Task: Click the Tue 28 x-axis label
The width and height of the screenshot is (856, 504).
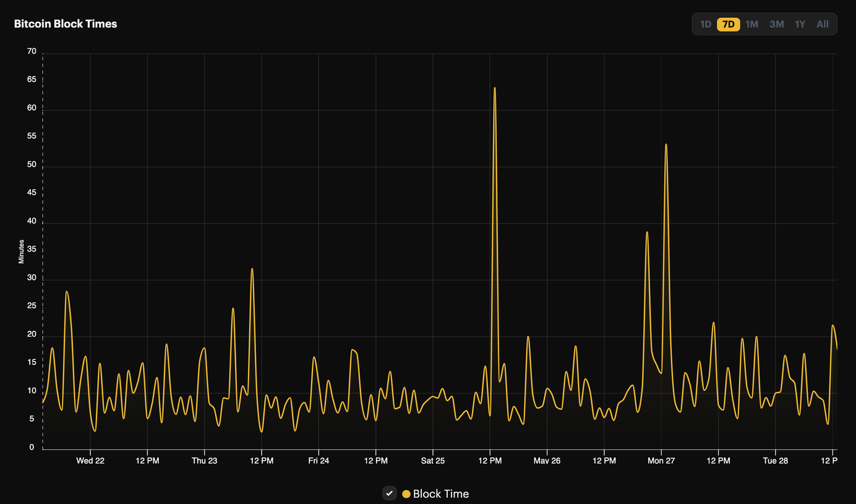Action: point(775,461)
